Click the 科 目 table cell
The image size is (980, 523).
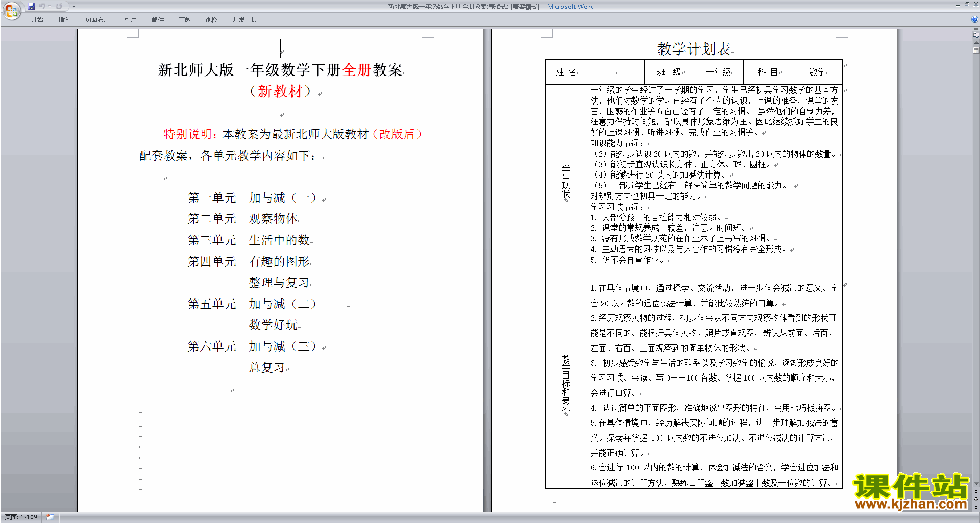pyautogui.click(x=768, y=72)
